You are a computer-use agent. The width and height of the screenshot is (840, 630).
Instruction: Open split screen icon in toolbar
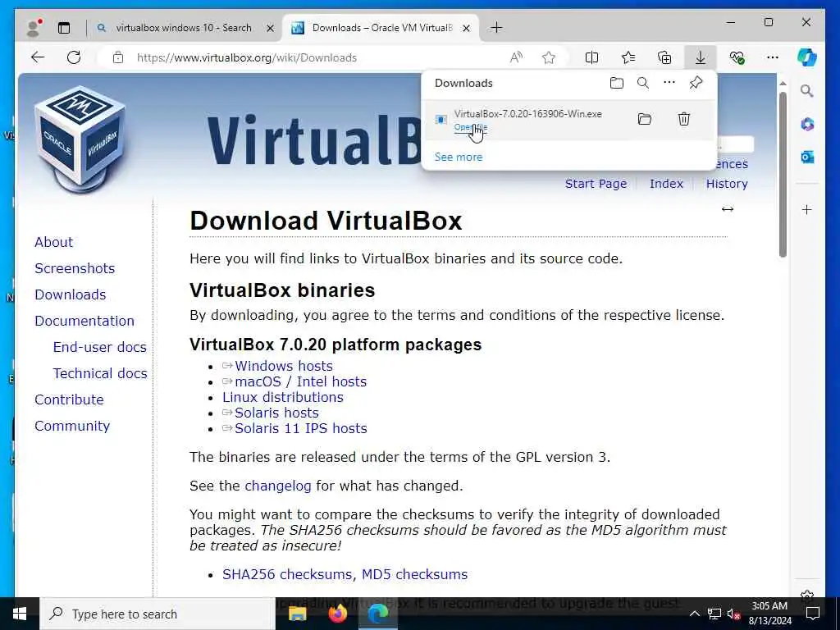tap(591, 57)
